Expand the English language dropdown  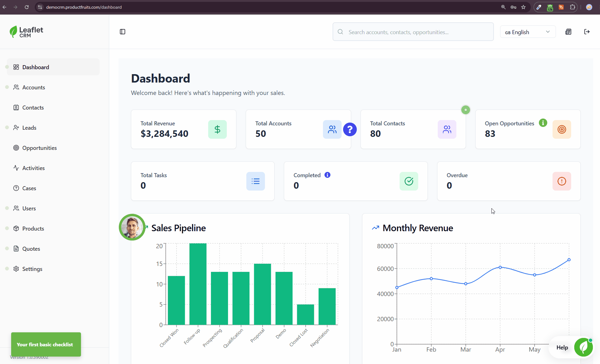click(527, 32)
